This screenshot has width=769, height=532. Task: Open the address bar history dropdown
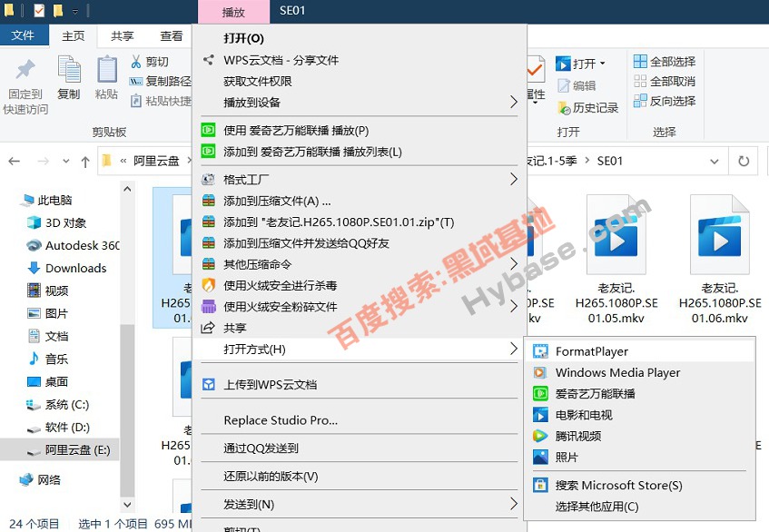coord(714,162)
